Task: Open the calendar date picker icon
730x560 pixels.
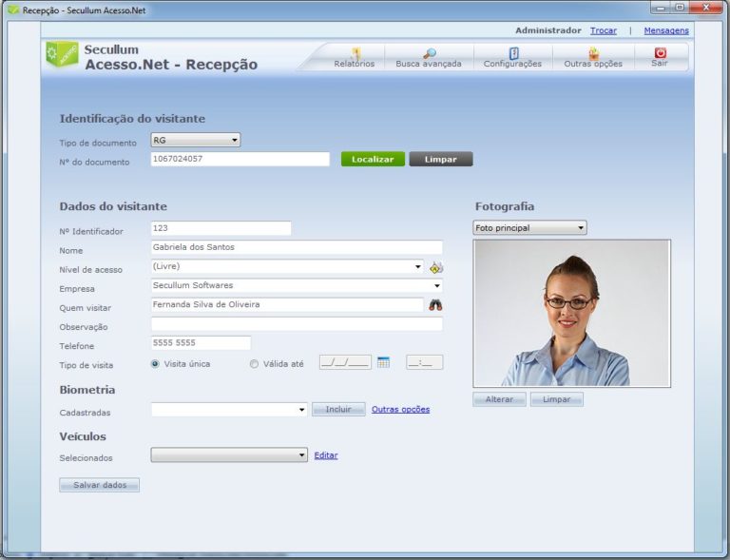Action: (x=384, y=362)
